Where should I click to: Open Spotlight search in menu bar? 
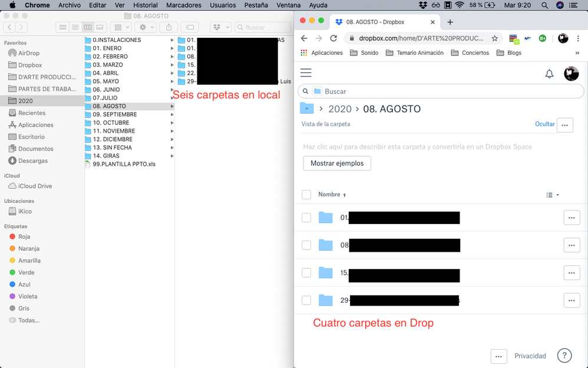point(544,5)
